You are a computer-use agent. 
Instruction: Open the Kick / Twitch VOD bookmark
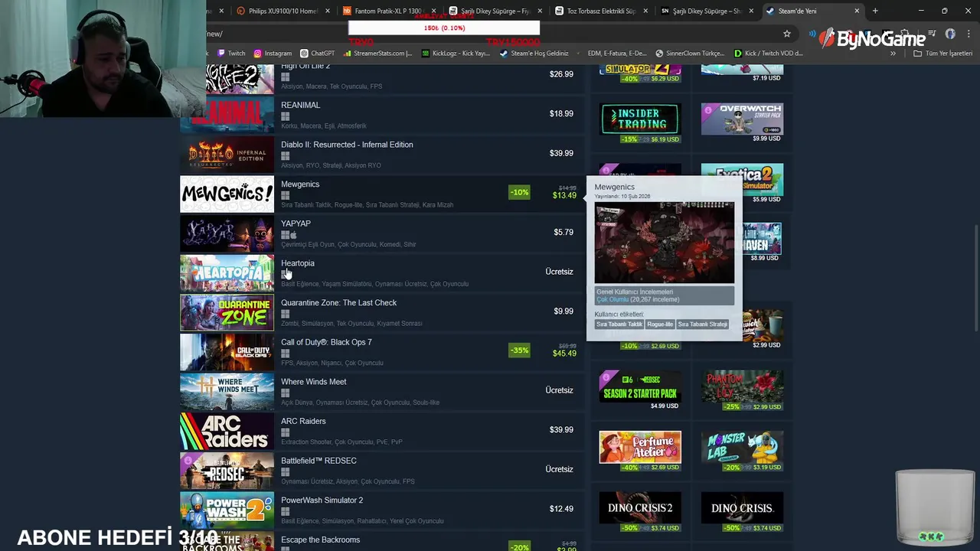click(768, 54)
